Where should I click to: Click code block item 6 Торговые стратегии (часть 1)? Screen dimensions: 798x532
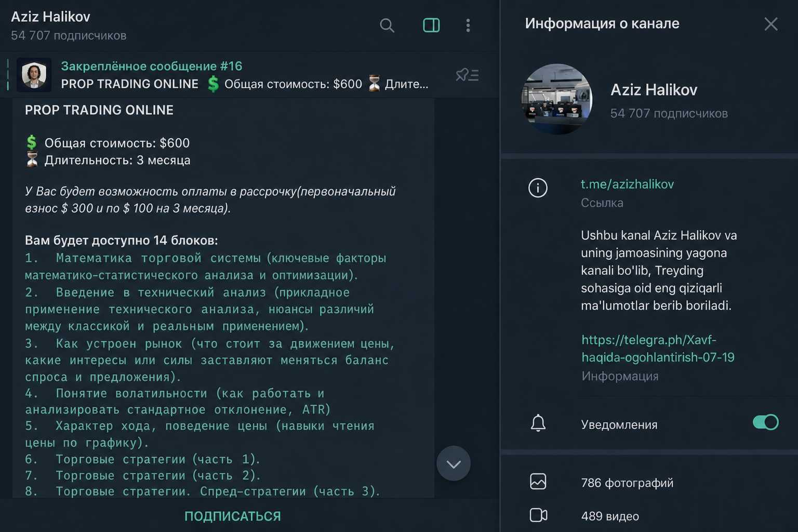click(x=142, y=459)
